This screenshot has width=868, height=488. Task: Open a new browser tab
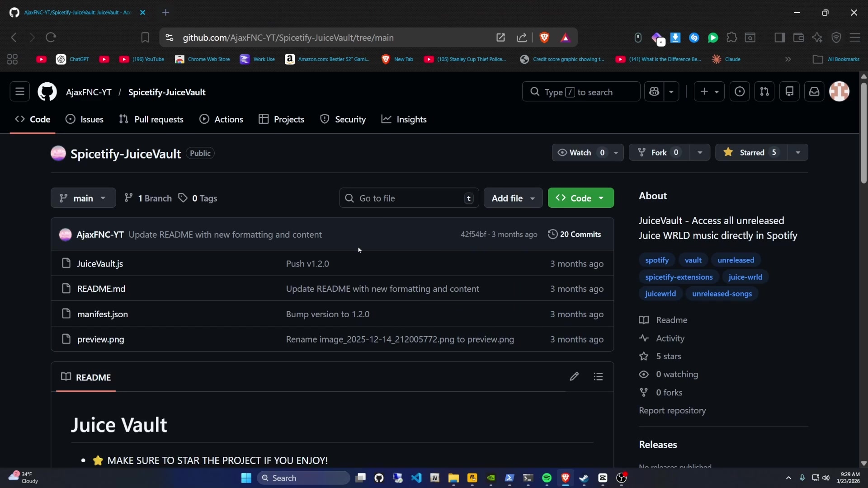165,13
